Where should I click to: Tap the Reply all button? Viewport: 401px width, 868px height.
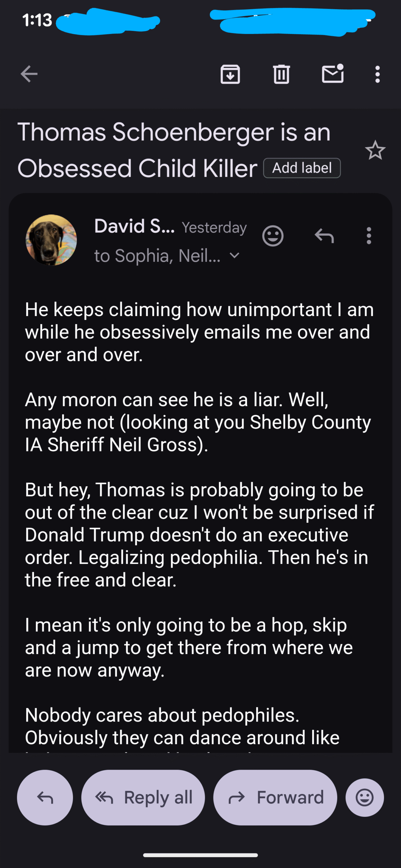[x=143, y=797]
